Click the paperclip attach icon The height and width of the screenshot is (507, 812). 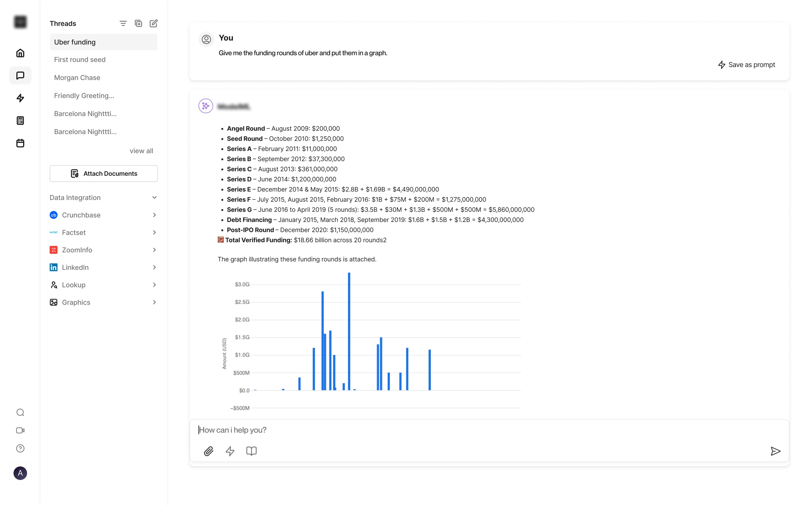pyautogui.click(x=208, y=451)
